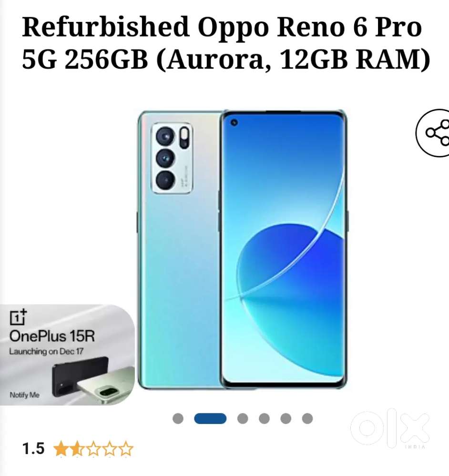
Task: Tap Notify Me in the OnePlus ad
Action: click(25, 395)
